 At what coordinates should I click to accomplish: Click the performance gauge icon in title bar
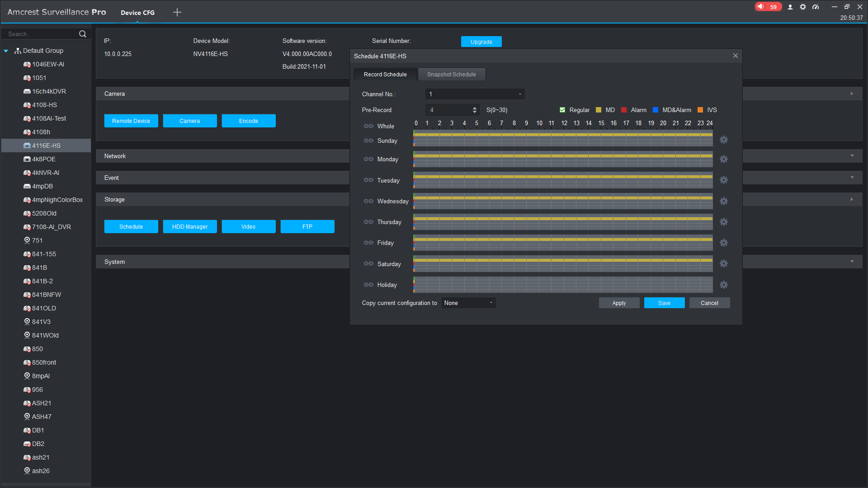[816, 7]
